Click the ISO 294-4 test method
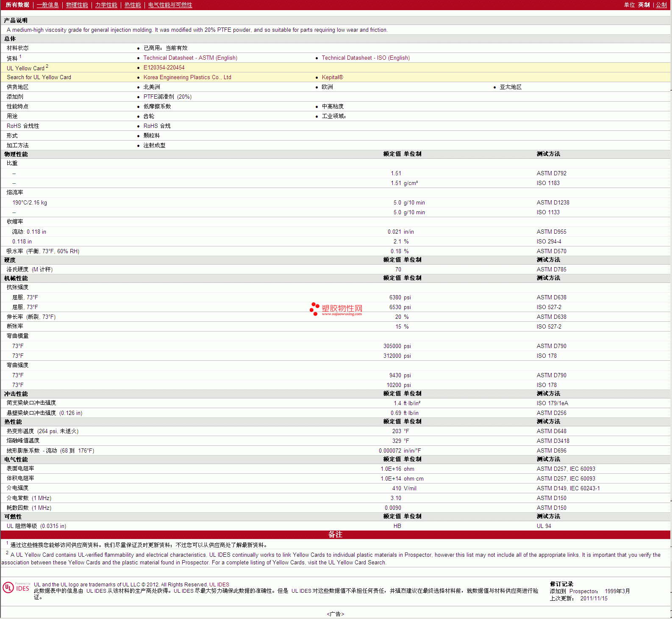This screenshot has width=672, height=619. coord(549,242)
